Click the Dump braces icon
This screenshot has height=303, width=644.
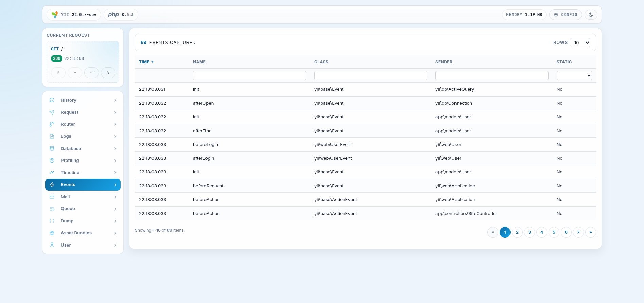[52, 221]
